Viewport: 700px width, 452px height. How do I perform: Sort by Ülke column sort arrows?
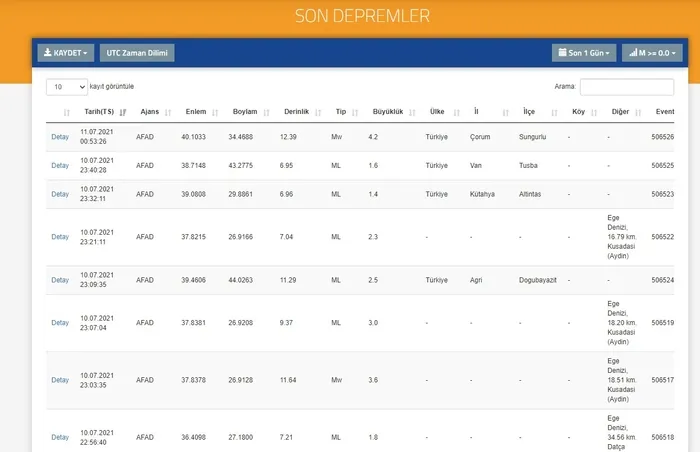455,112
